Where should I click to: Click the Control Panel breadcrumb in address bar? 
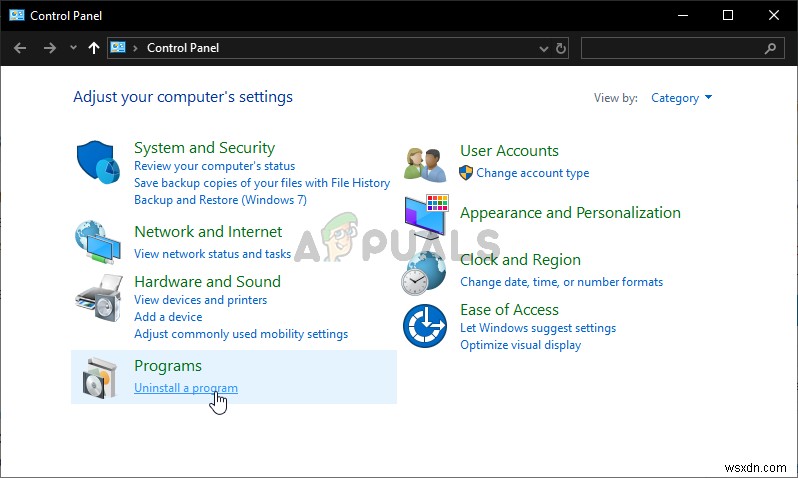point(183,47)
